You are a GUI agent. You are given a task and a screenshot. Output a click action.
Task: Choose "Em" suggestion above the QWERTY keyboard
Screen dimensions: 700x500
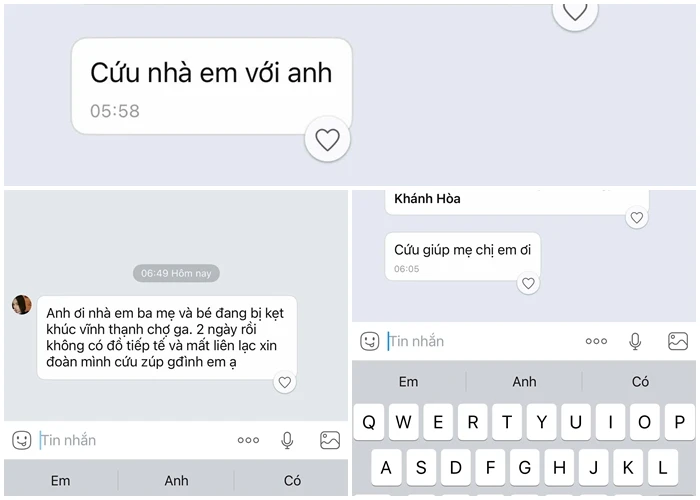[408, 382]
